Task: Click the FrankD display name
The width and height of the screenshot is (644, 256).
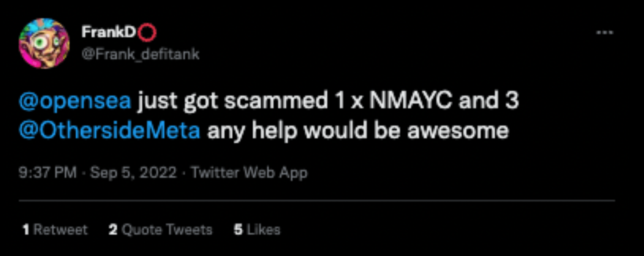Action: pyautogui.click(x=109, y=32)
